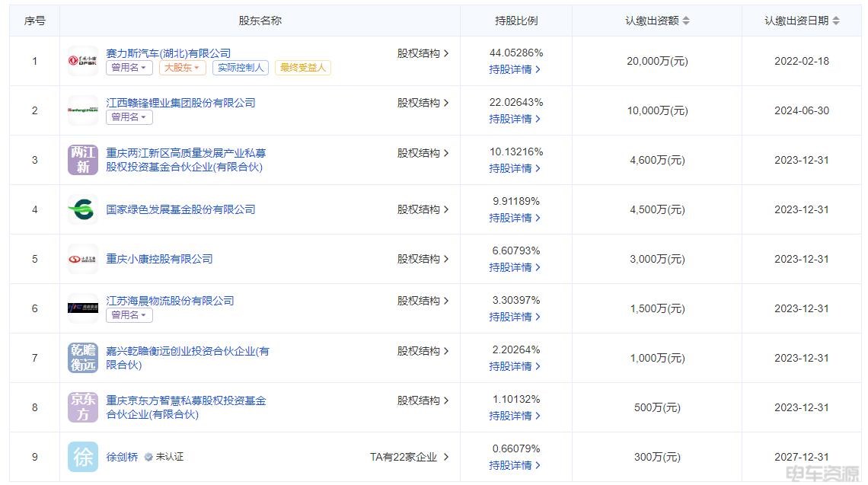The image size is (868, 485).
Task: View 持股详情 for 2.20264% stake
Action: [515, 366]
